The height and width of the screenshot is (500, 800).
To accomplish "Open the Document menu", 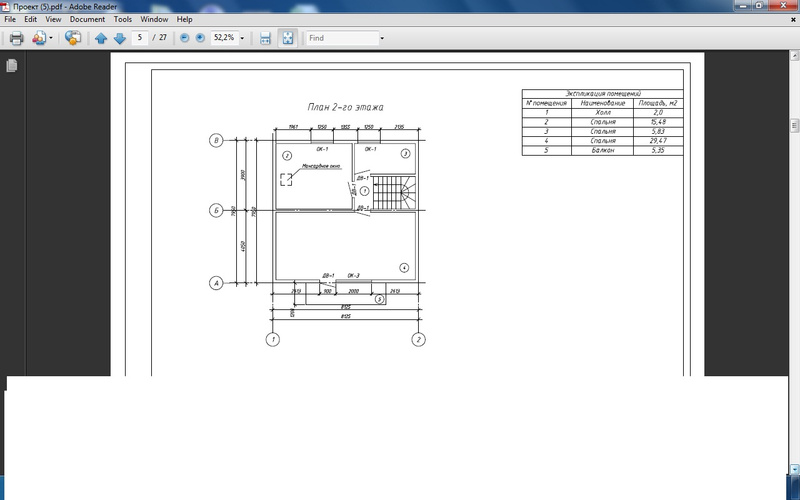I will [87, 19].
